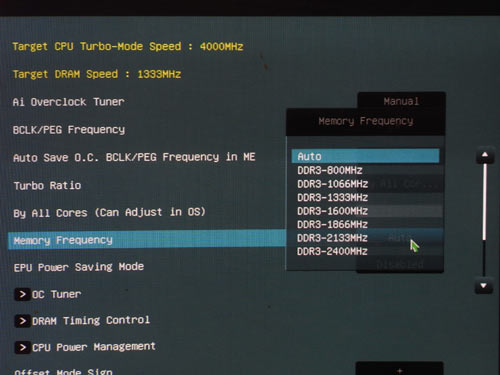
Task: Choose DDR3-1333MHz memory frequency
Action: (x=333, y=198)
